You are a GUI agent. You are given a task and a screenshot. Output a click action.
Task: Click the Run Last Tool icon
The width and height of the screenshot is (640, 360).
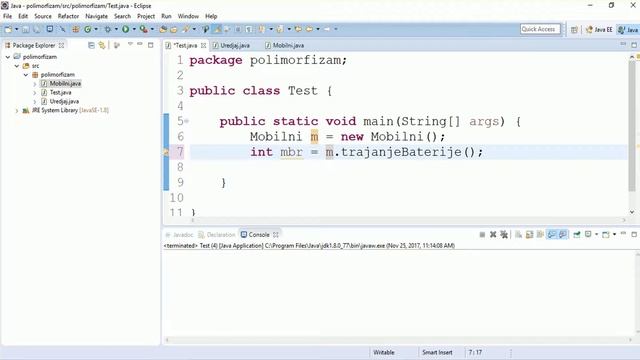[x=143, y=29]
